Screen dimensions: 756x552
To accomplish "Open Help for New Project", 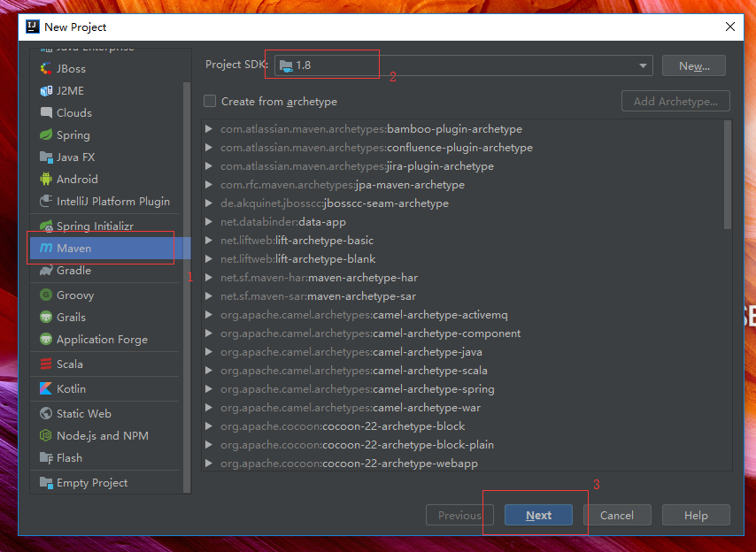I will tap(696, 515).
